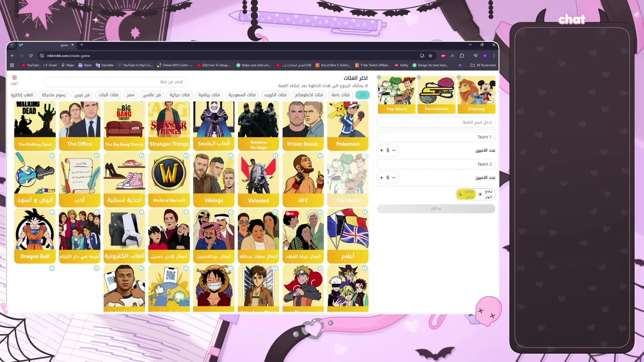The height and width of the screenshot is (362, 644).
Task: Open info icon on أحذية نسائية card
Action: pyautogui.click(x=141, y=156)
